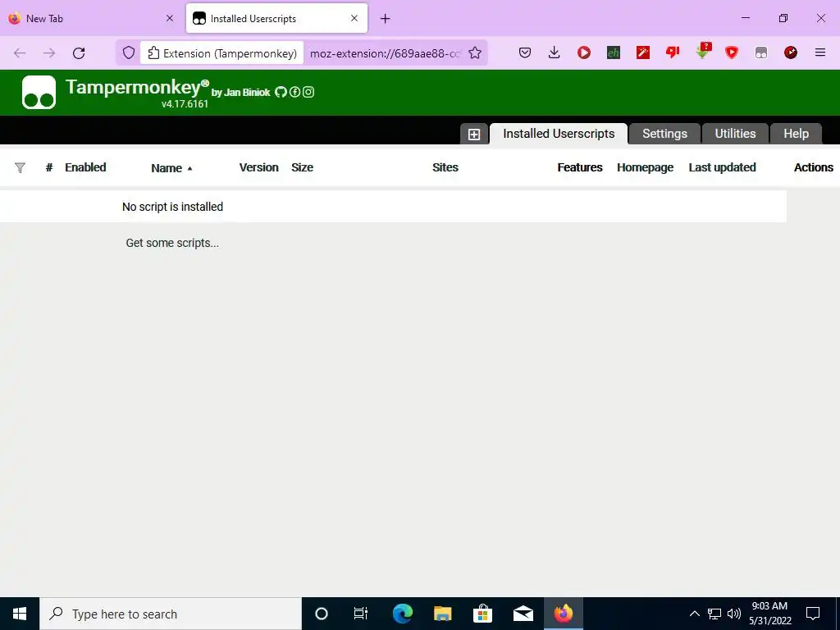Screen dimensions: 840x630
Task: Close the Installed Userscripts browser tab
Action: point(354,18)
